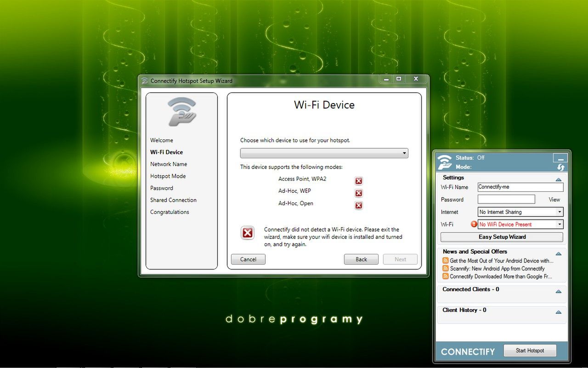Click the Access Point, WPA2 mode text
The height and width of the screenshot is (368, 588).
302,179
